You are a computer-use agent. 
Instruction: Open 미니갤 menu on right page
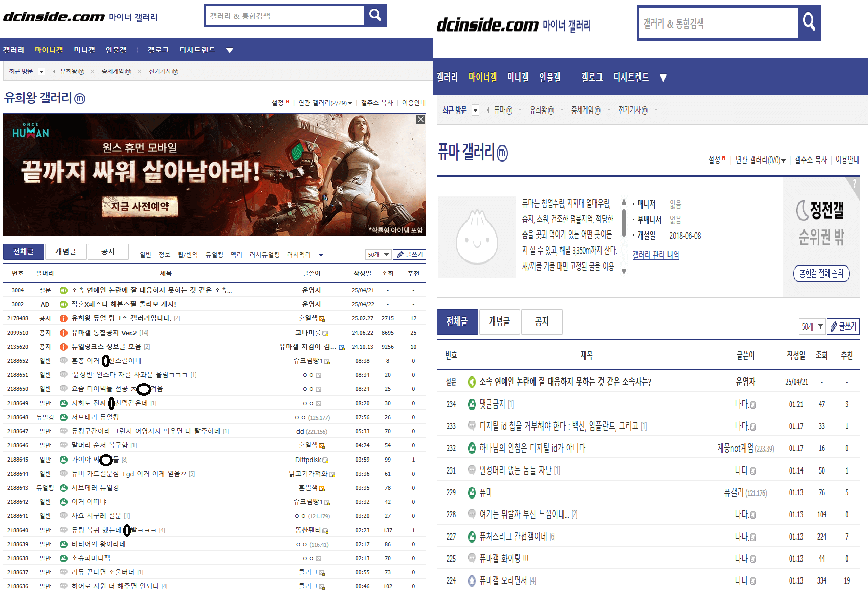[x=518, y=77]
